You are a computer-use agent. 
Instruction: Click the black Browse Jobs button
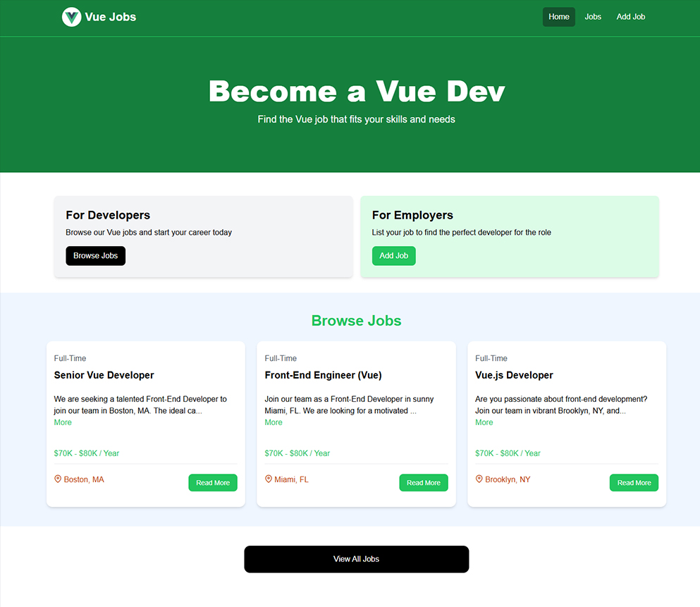point(96,256)
